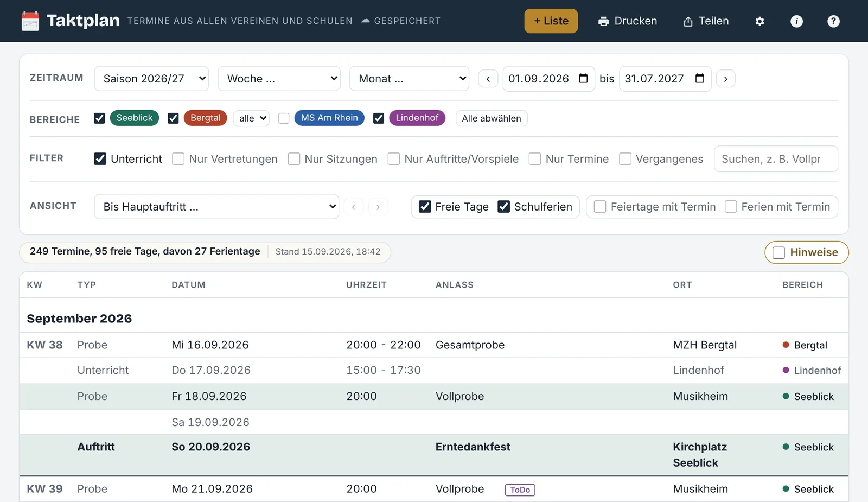Open the Woche dropdown
This screenshot has width=868, height=502.
tap(279, 79)
